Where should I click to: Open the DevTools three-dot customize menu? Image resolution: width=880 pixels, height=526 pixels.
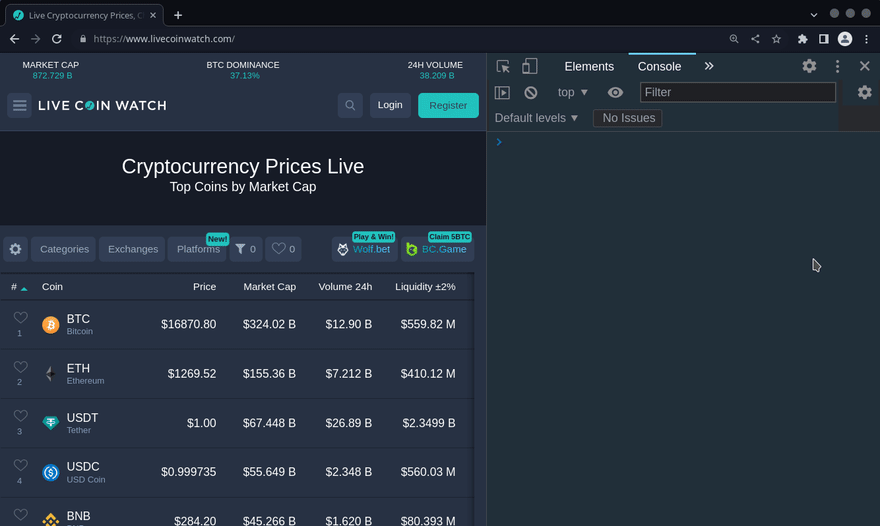[837, 66]
